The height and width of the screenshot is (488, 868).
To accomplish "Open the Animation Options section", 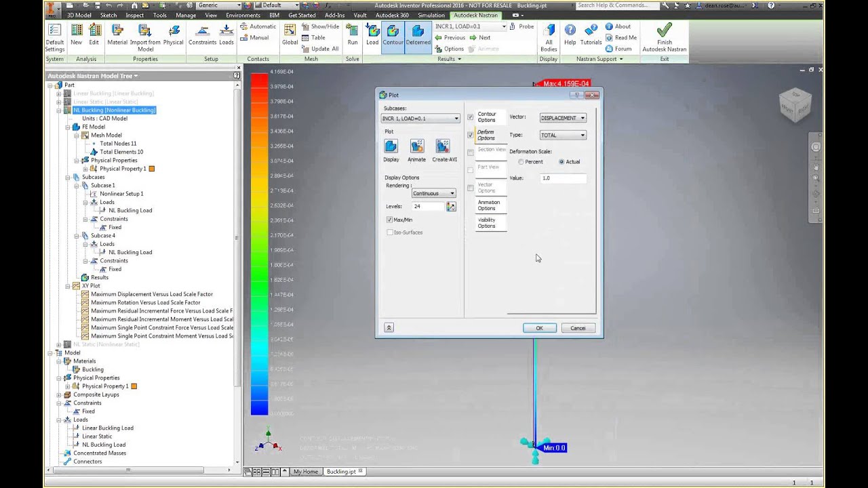I will [491, 205].
